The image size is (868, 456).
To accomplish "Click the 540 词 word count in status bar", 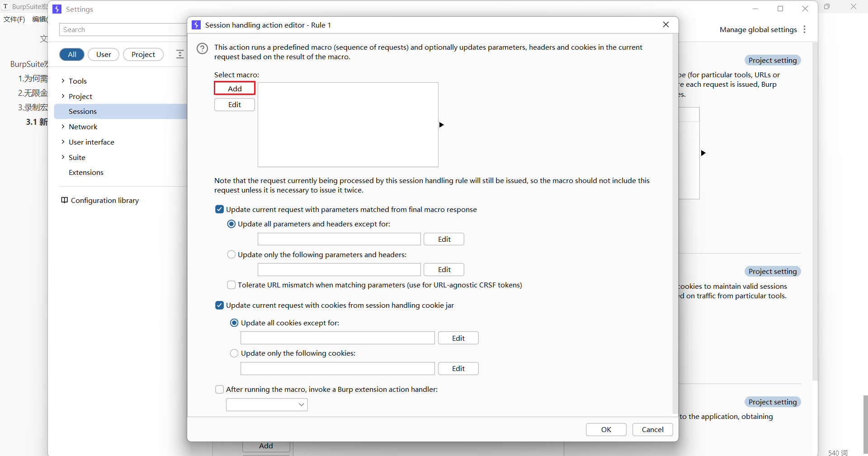I will pos(838,452).
